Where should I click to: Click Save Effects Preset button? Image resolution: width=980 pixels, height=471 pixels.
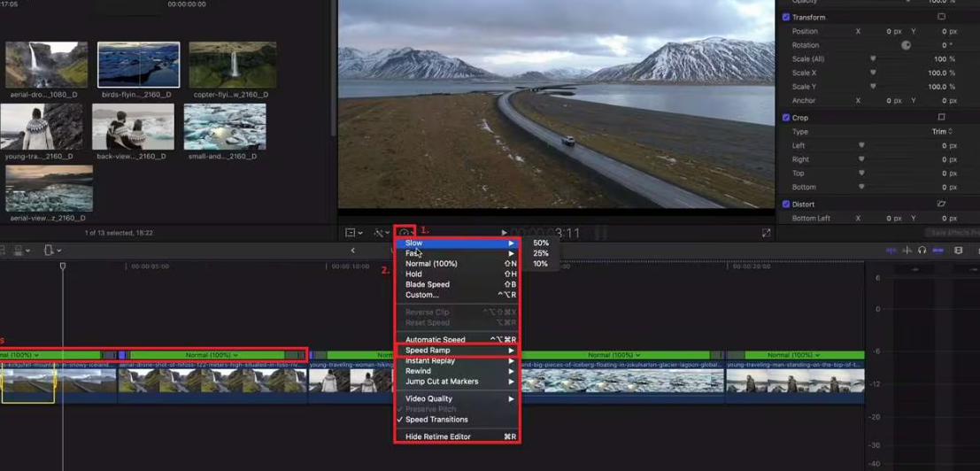tap(952, 233)
